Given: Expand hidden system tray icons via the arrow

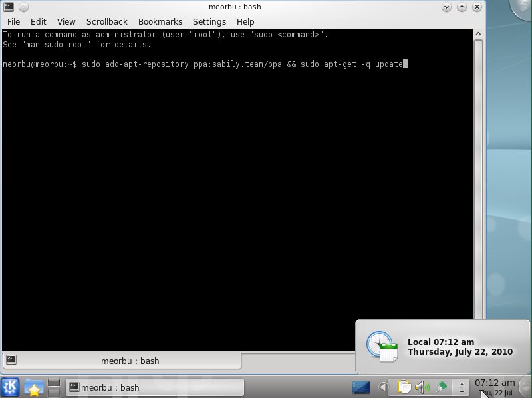Looking at the screenshot, I should (382, 387).
